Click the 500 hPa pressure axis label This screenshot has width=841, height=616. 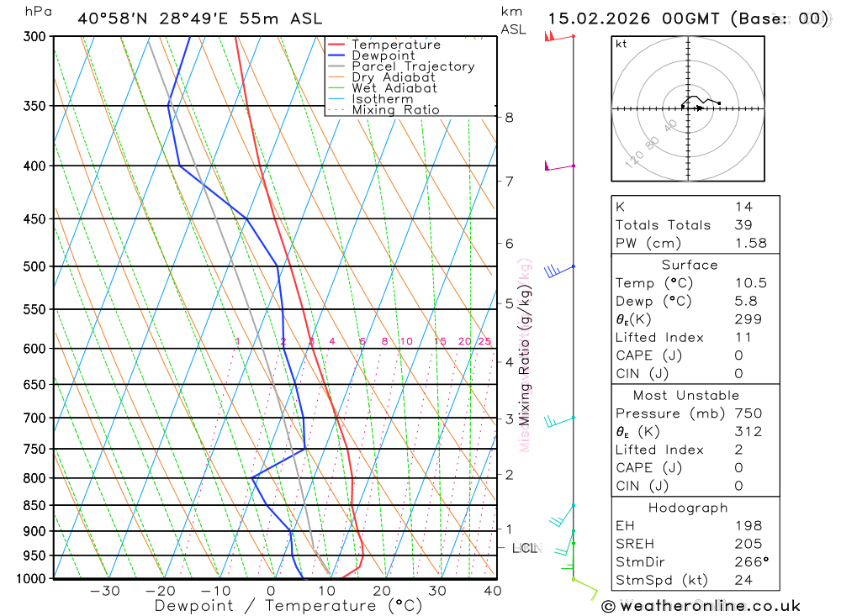click(x=34, y=266)
